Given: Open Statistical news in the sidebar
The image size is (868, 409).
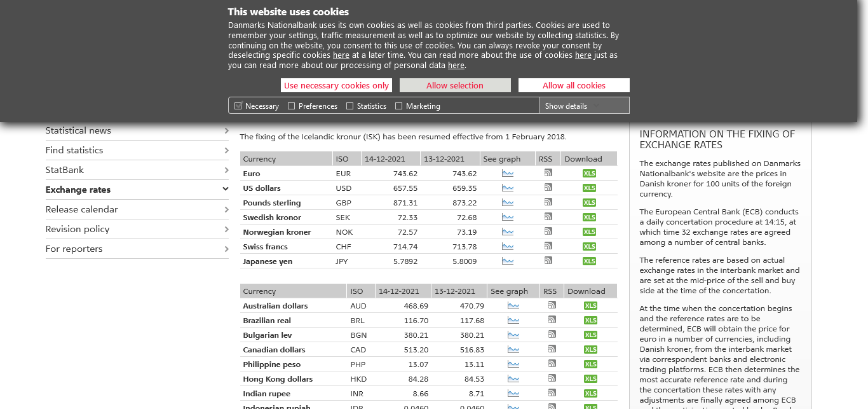Looking at the screenshot, I should [78, 131].
